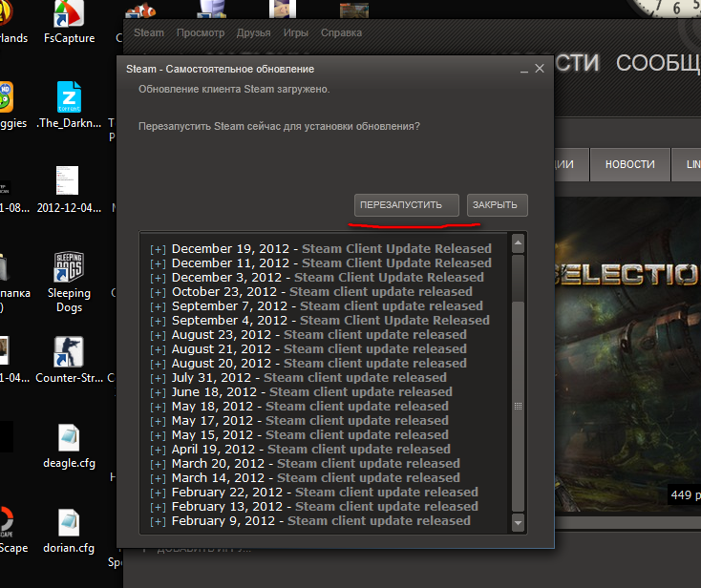The height and width of the screenshot is (588, 701).
Task: Switch to the НОВОСТИ tab
Action: [629, 164]
